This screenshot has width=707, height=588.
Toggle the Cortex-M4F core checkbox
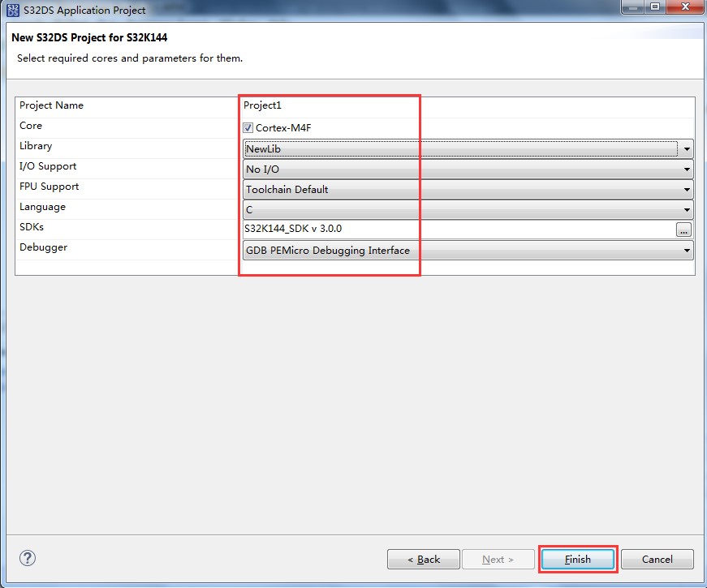click(248, 128)
